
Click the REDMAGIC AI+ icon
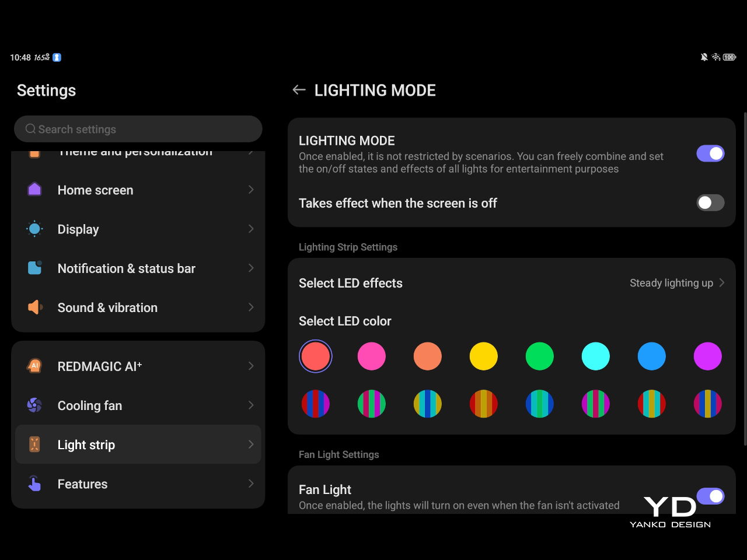[x=34, y=366]
